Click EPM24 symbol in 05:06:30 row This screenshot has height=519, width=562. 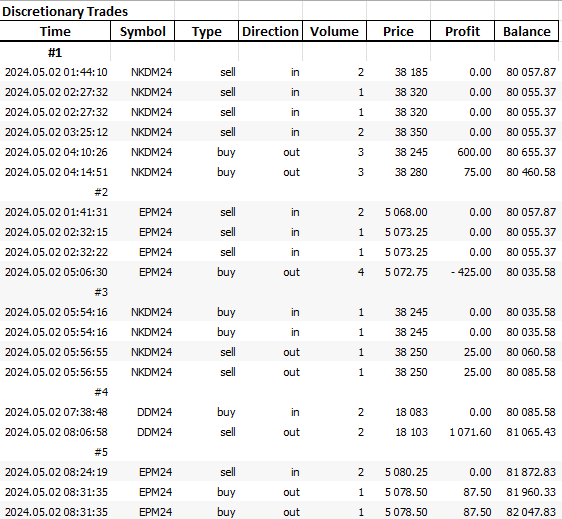(155, 272)
